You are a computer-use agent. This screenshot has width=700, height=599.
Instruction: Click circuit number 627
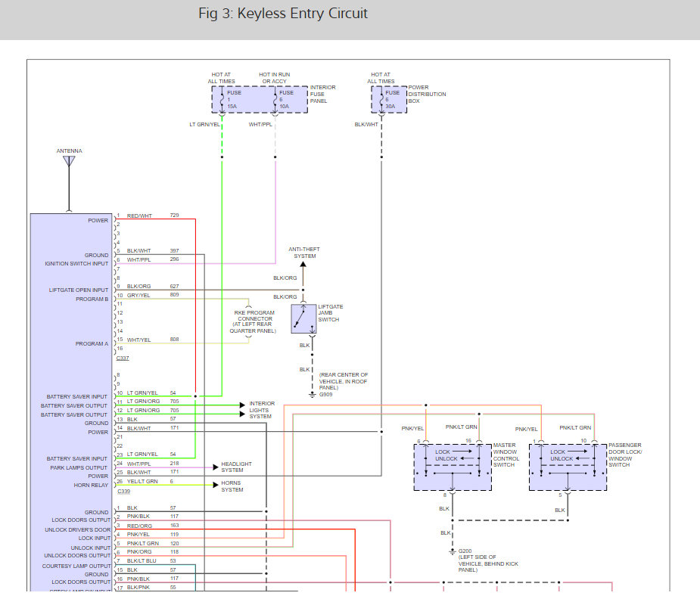tap(174, 287)
